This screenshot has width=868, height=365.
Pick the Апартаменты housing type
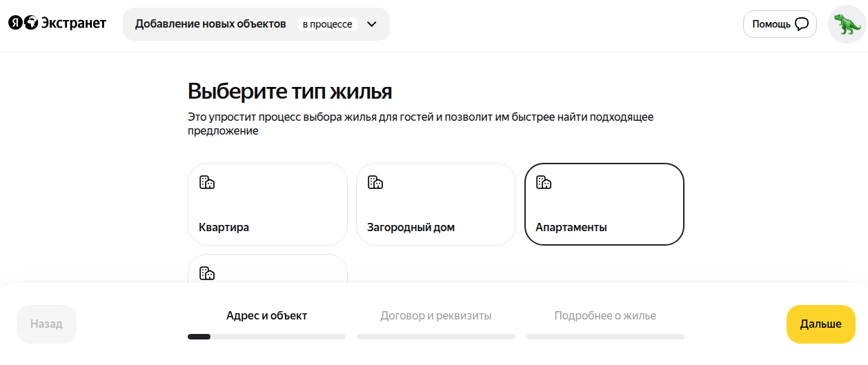point(604,204)
